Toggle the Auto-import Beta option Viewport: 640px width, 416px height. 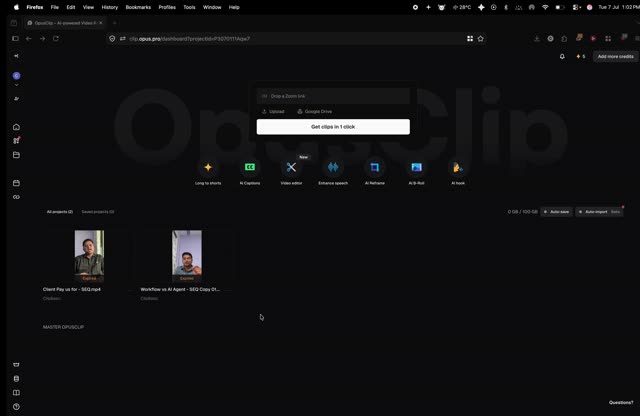[599, 211]
